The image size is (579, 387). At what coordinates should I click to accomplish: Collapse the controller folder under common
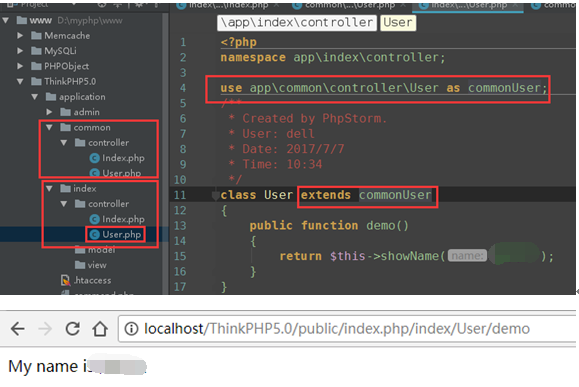click(x=64, y=143)
